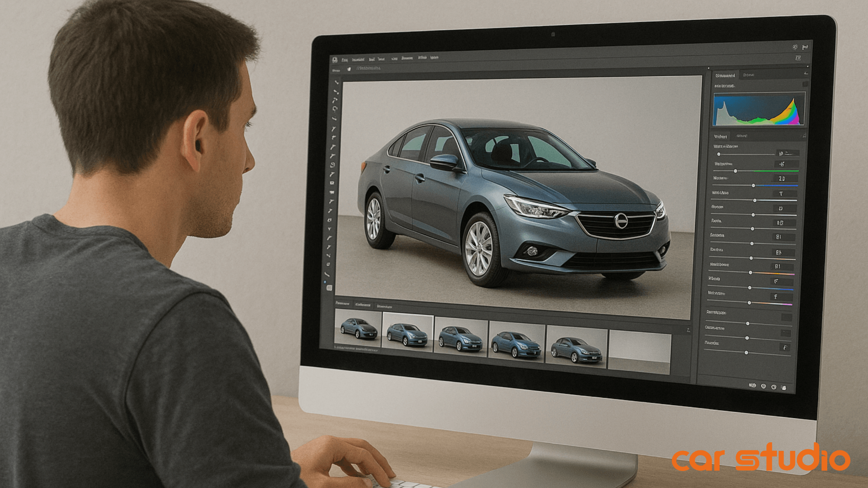Select the third tab above the filmstrip
The width and height of the screenshot is (868, 488).
tap(384, 306)
